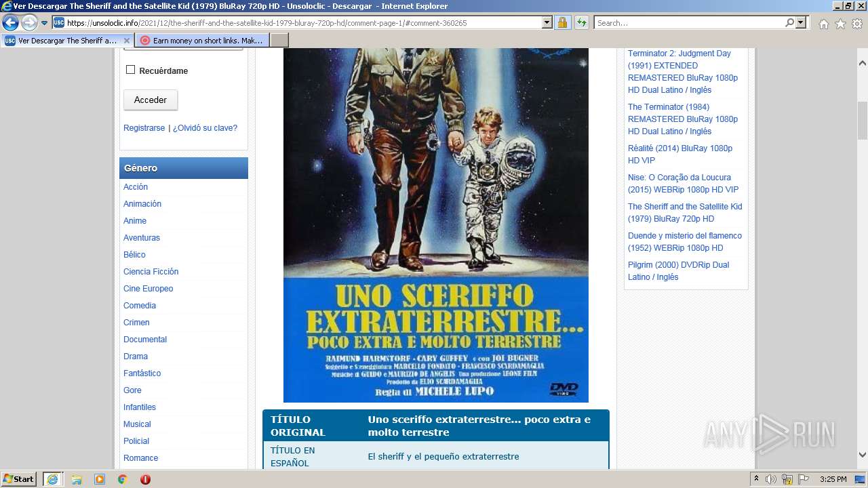This screenshot has width=868, height=488.
Task: Click the Uno Sceriffo Extraterrestre poster image
Action: click(x=436, y=225)
